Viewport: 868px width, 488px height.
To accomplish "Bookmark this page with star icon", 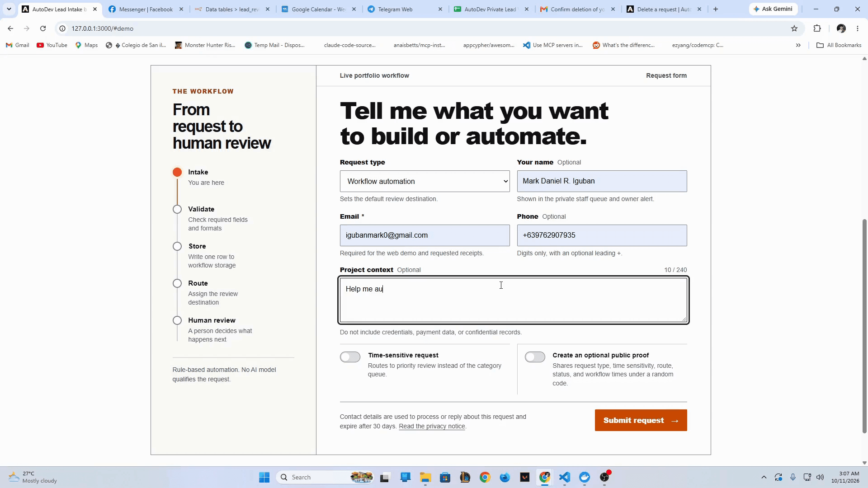I will (x=794, y=28).
